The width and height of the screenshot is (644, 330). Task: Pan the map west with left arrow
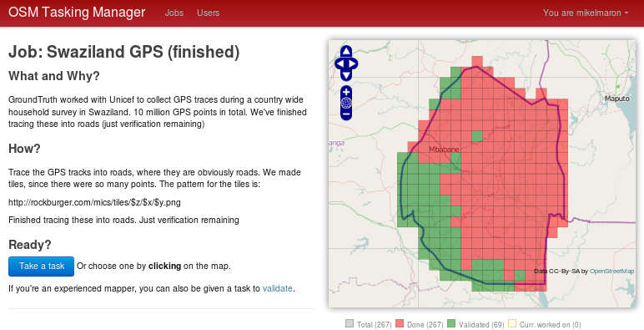(x=340, y=63)
